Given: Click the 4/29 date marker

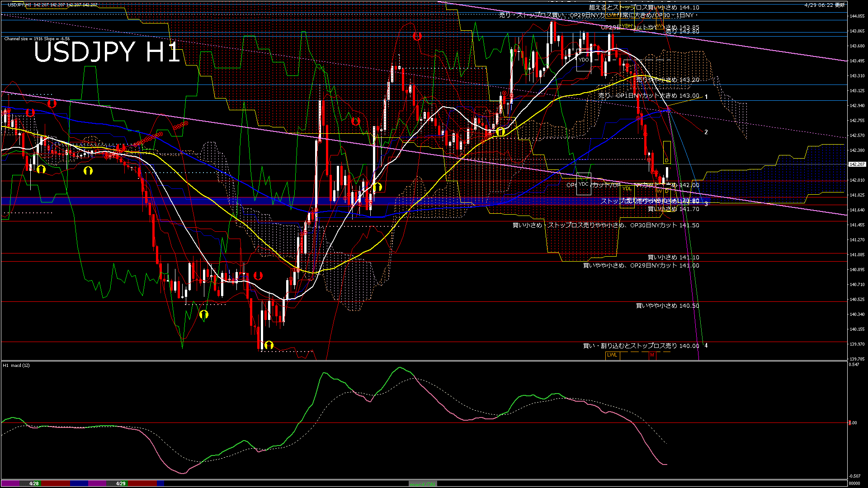Looking at the screenshot, I should pos(121,483).
